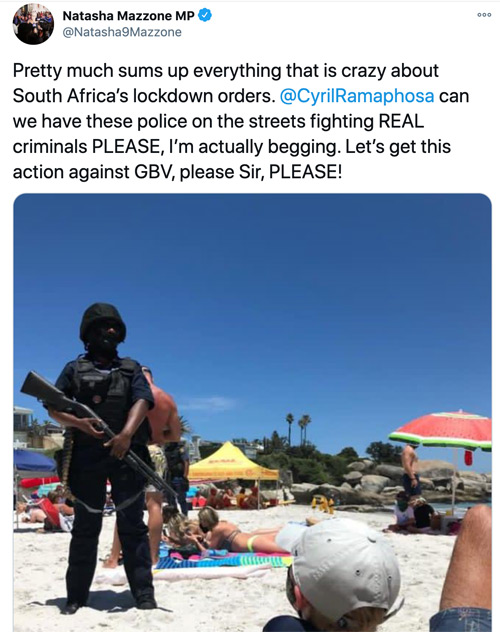Click the palm trees on the horizon
This screenshot has width=500, height=632.
click(299, 428)
